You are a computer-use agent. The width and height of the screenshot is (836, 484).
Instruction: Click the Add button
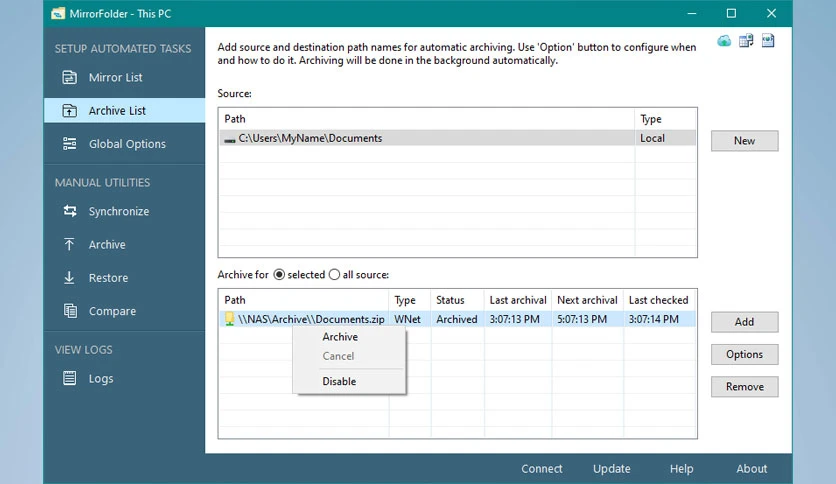coord(744,322)
